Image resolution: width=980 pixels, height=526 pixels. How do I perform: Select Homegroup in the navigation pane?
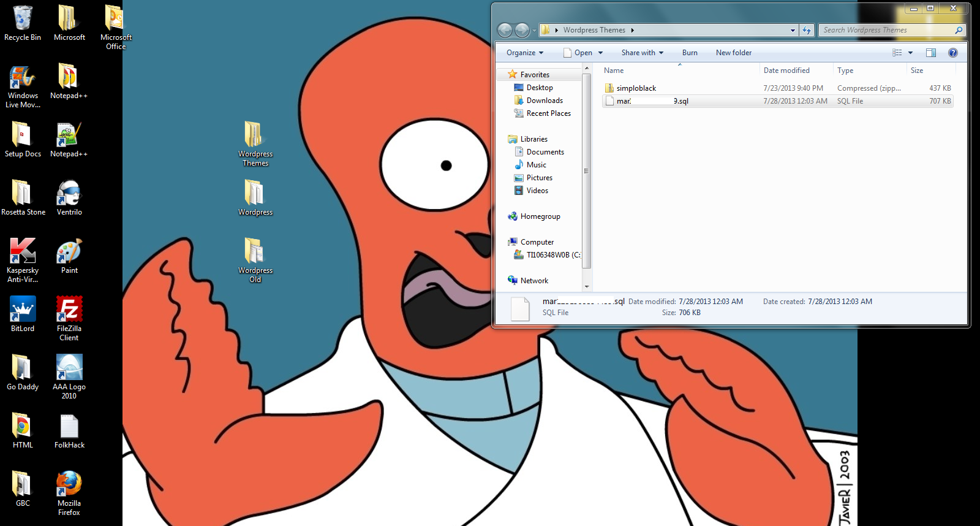click(x=540, y=216)
